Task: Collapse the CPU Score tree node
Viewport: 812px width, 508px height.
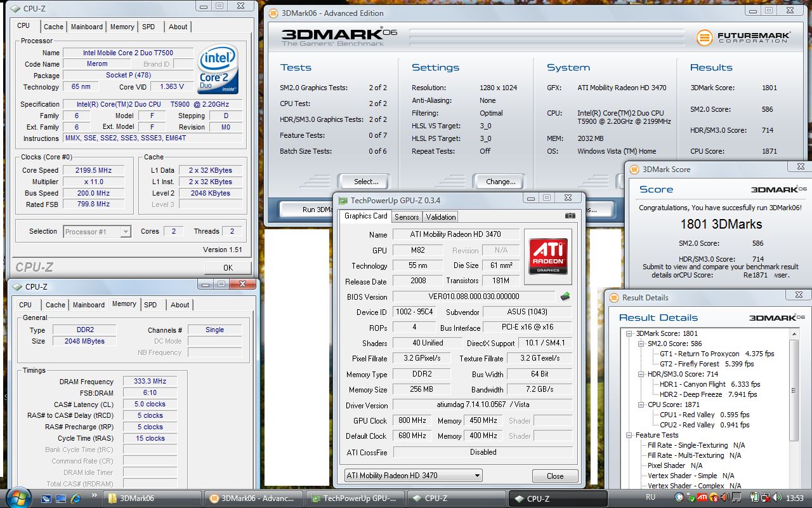Action: click(641, 404)
